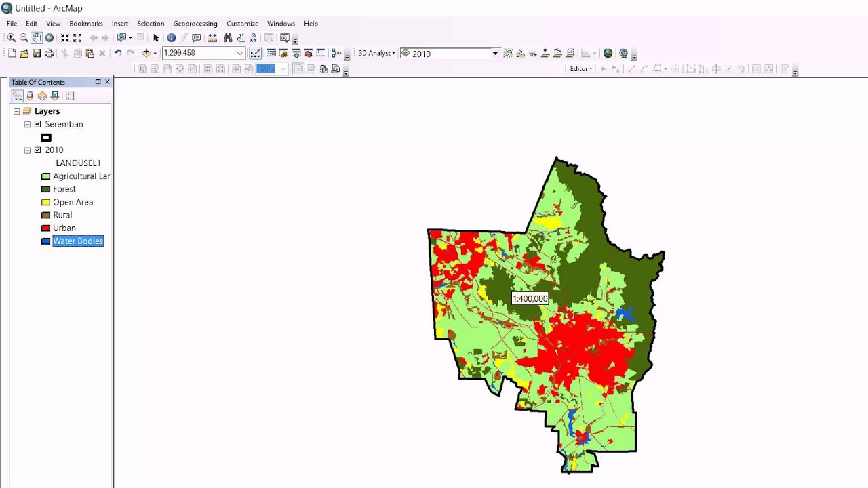Open the Editor menu button
The image size is (868, 488).
pyautogui.click(x=581, y=68)
